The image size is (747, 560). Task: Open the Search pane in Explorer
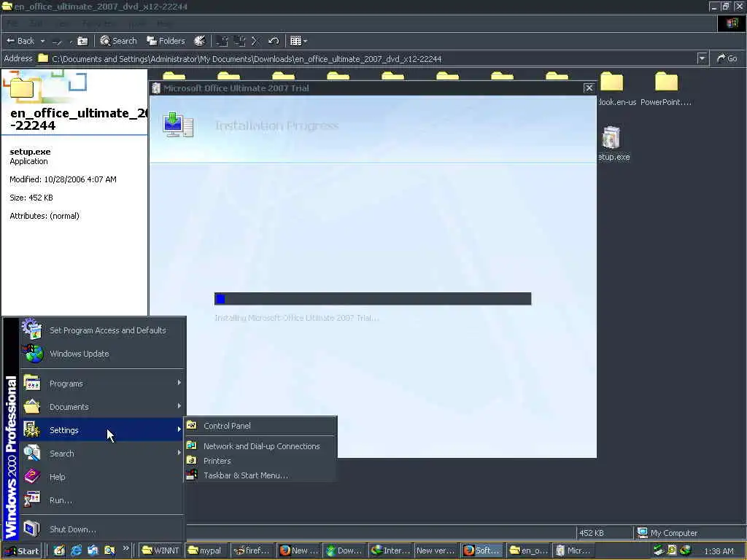[x=119, y=41]
